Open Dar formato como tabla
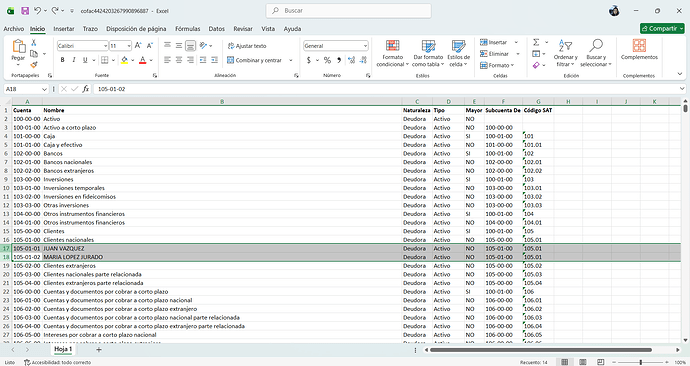 [x=428, y=53]
